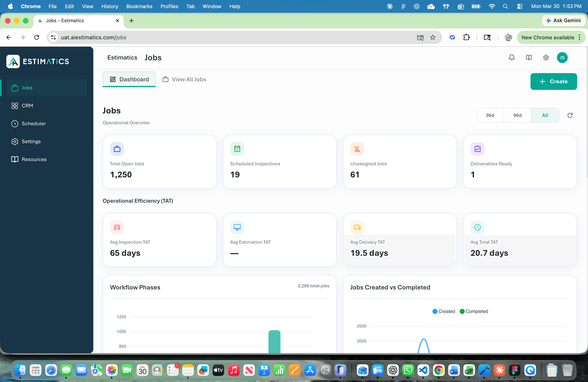Switch to the View All Jobs tab

(184, 79)
